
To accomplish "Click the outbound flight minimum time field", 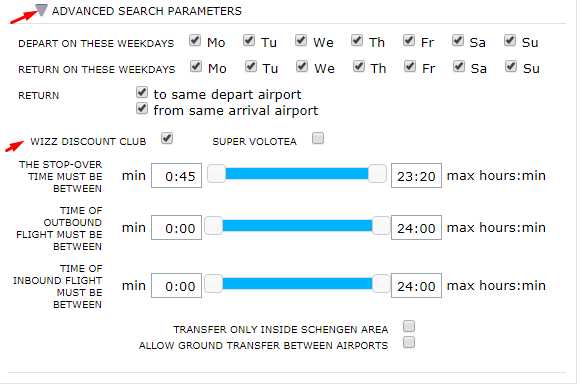I will (x=176, y=228).
